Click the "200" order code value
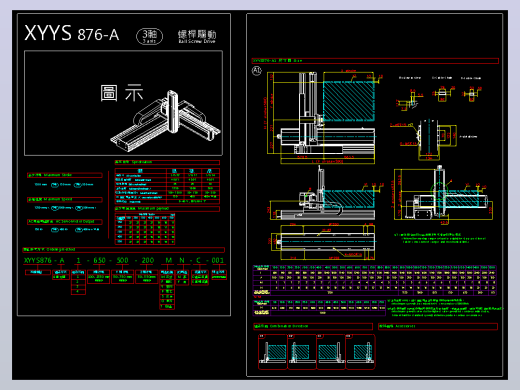Image resolution: width=520 pixels, height=390 pixels. [148, 260]
